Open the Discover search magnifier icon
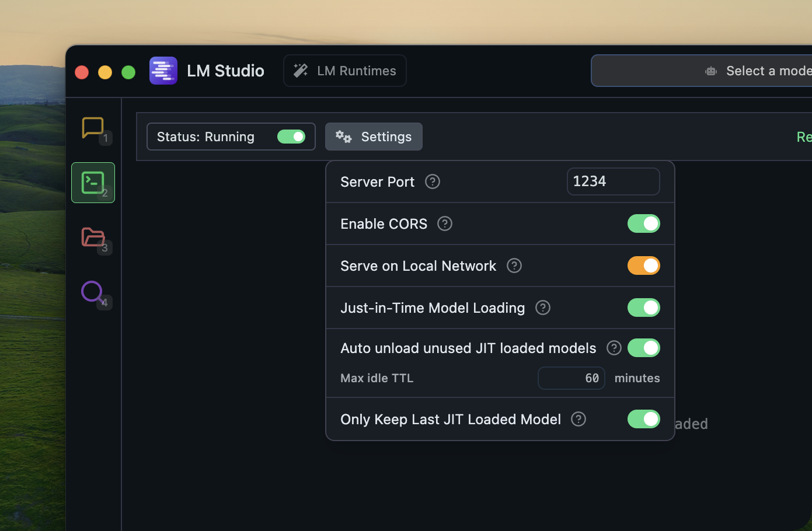 point(93,292)
